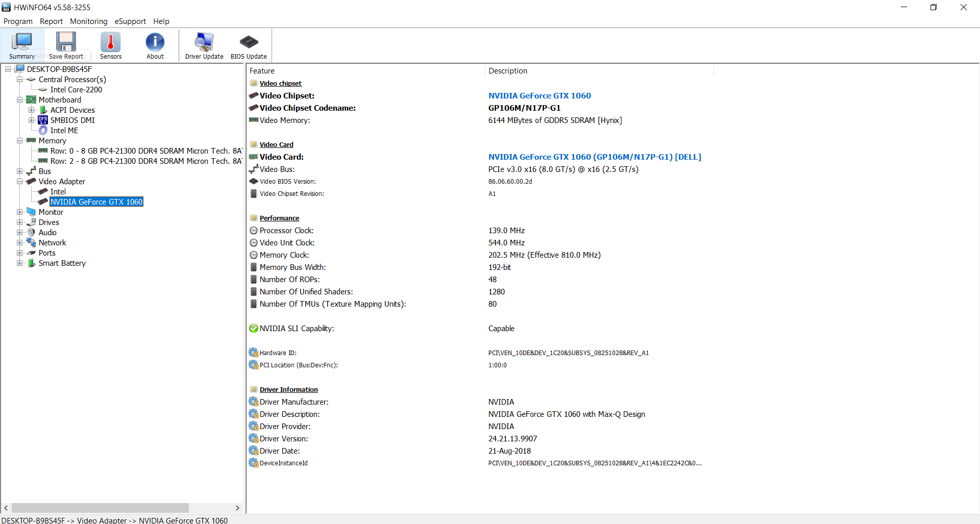The height and width of the screenshot is (524, 980).
Task: Select the 6144 MBytes video memory value
Action: (555, 120)
